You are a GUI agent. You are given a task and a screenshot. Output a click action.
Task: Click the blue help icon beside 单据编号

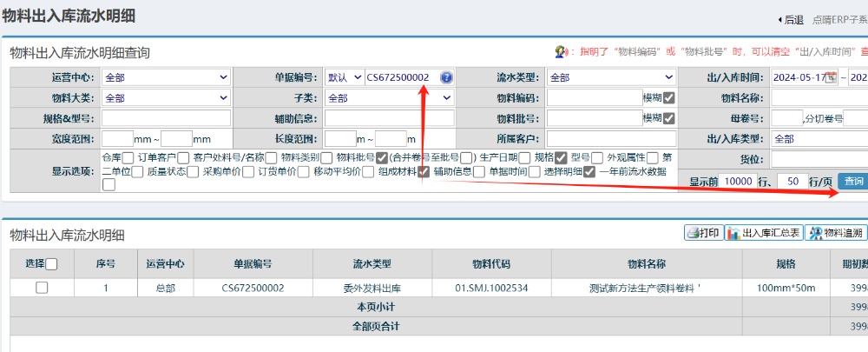446,77
